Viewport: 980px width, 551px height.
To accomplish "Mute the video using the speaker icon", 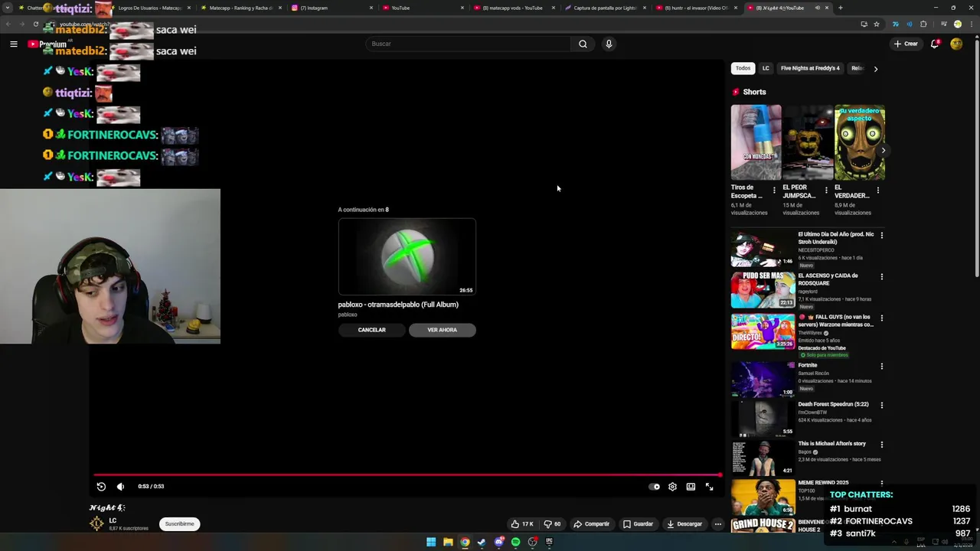I will pos(120,487).
